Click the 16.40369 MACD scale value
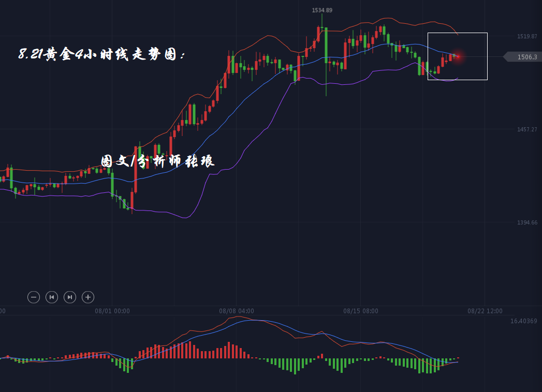This screenshot has height=392, width=542. [x=523, y=321]
